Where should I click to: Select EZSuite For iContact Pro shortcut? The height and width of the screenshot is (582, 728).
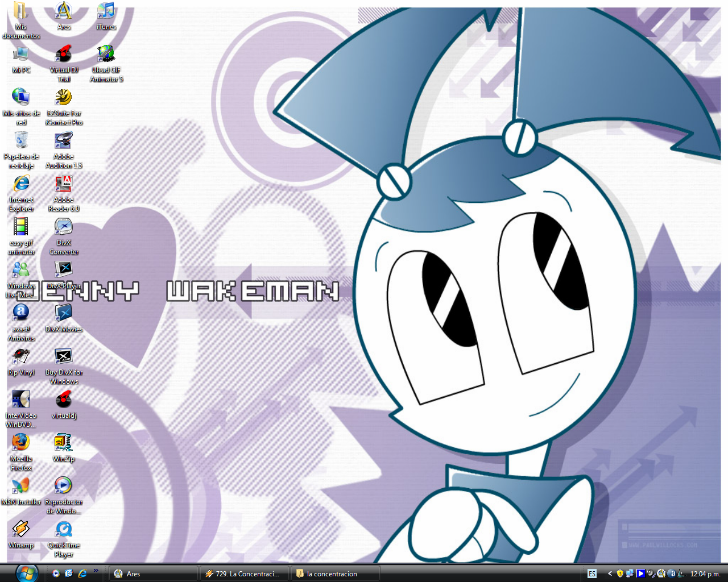pyautogui.click(x=64, y=107)
